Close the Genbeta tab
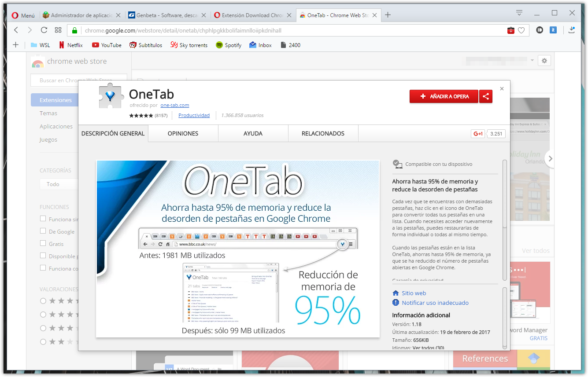588x377 pixels. [204, 15]
